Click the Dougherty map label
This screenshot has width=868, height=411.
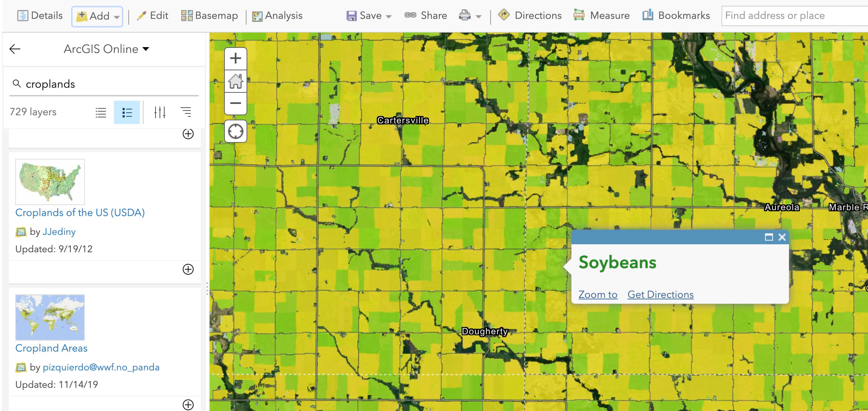[x=485, y=331]
